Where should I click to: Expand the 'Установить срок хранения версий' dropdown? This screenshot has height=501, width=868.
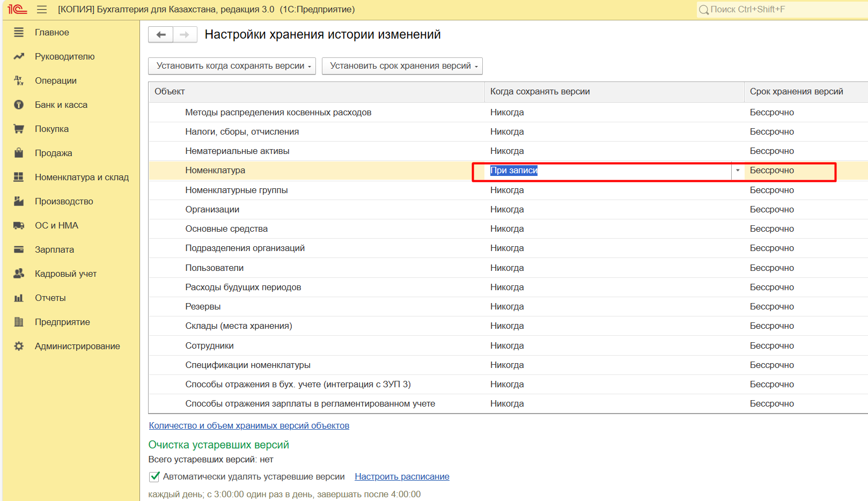tap(402, 66)
